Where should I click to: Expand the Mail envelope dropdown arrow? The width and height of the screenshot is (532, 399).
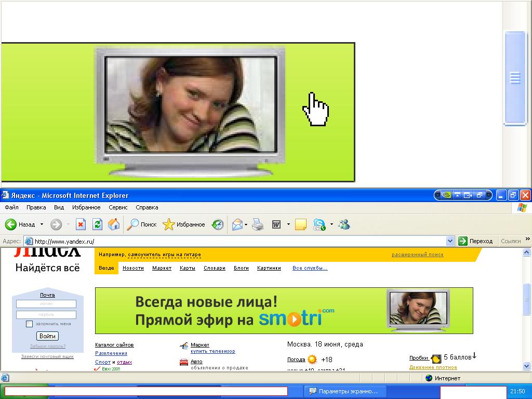click(x=246, y=224)
